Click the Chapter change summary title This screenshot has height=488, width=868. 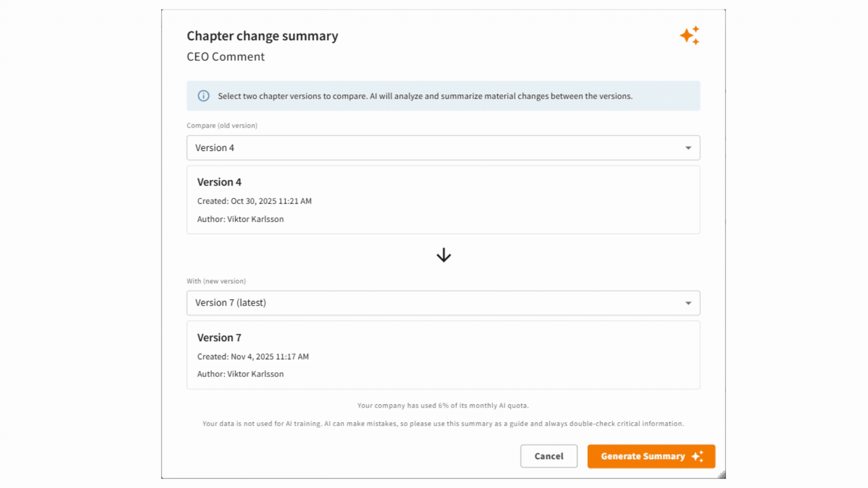(x=262, y=36)
